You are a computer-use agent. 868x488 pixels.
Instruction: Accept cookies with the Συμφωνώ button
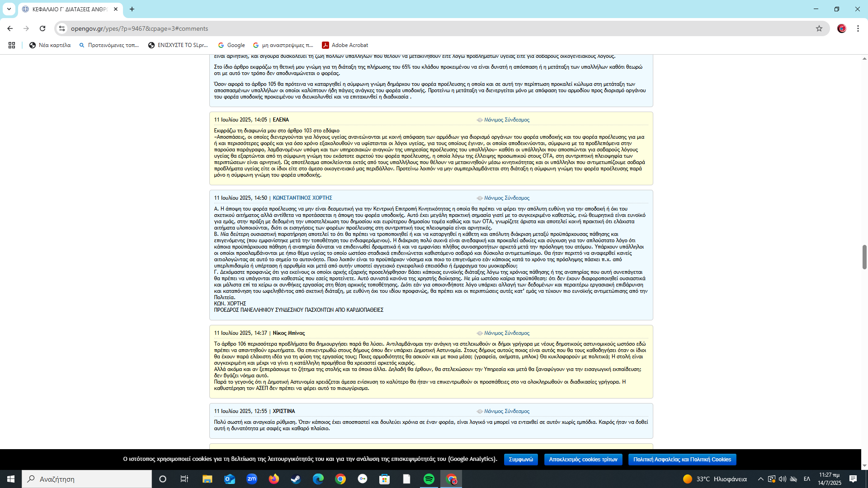(521, 460)
